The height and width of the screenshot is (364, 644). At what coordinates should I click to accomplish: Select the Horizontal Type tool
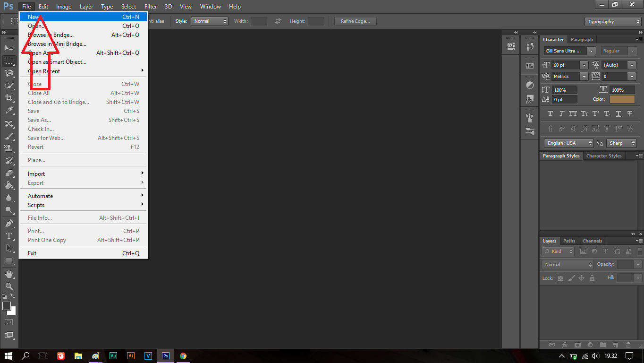(9, 235)
